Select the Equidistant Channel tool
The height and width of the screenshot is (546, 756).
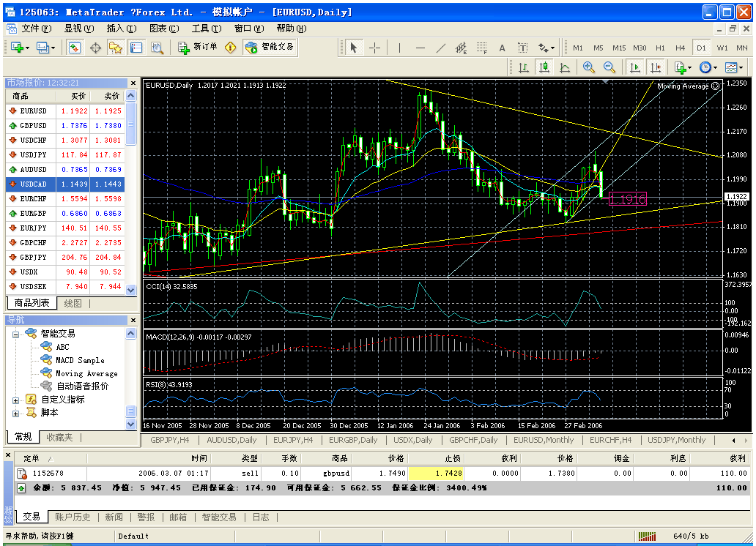coord(462,48)
